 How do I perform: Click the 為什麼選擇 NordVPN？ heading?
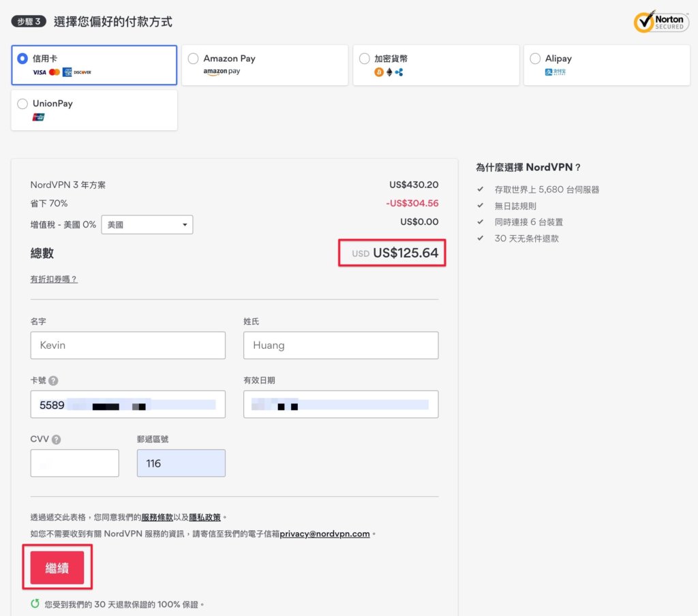[x=528, y=168]
